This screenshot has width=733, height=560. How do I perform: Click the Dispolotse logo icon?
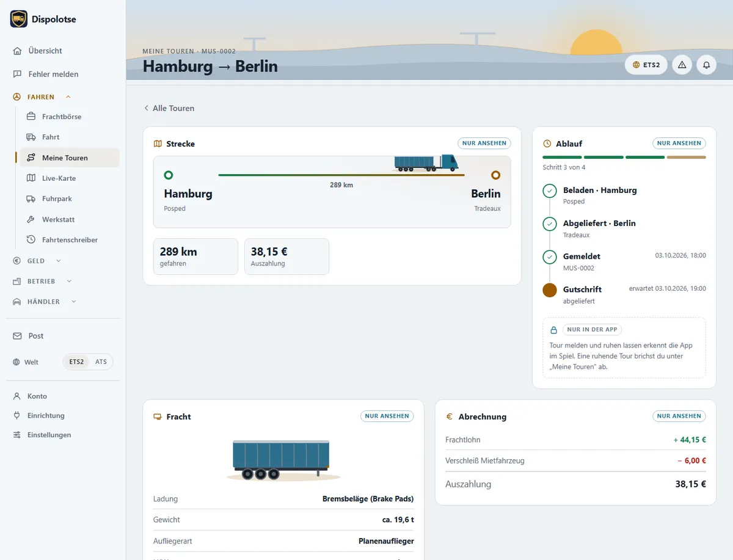coord(19,19)
